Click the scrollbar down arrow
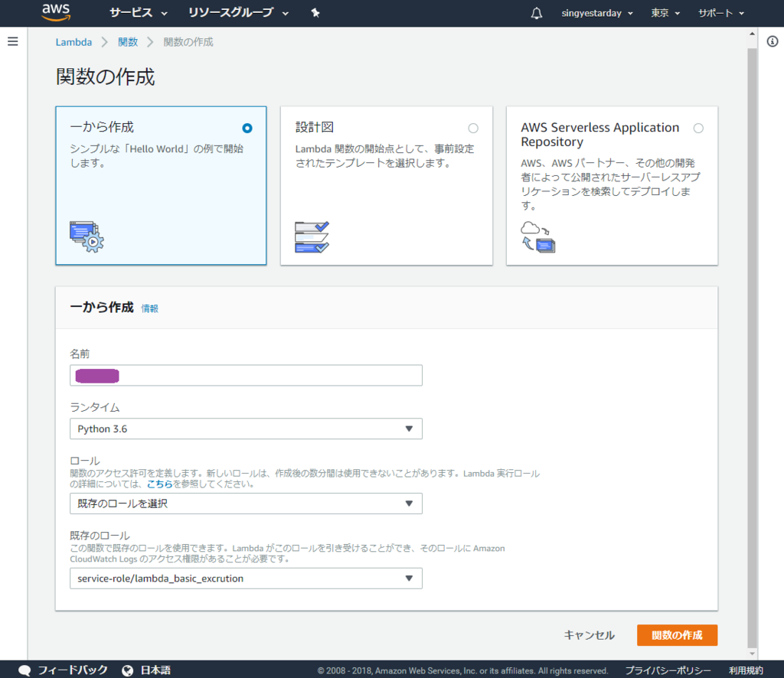The height and width of the screenshot is (678, 784). coord(752,654)
